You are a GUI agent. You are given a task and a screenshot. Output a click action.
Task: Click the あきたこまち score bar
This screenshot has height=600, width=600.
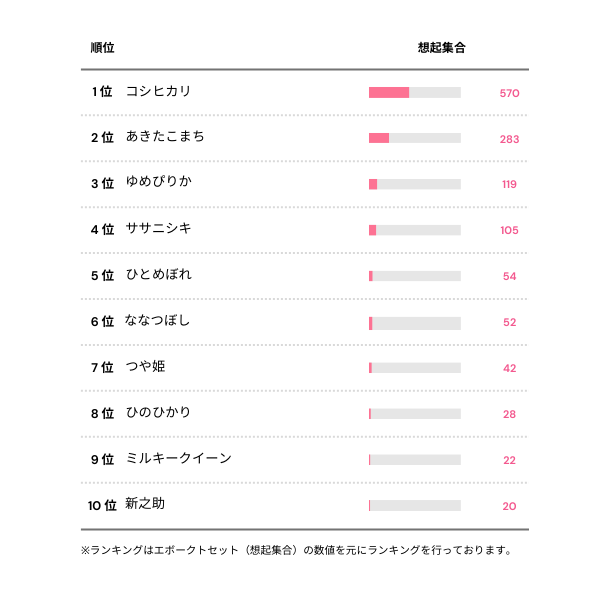tap(414, 138)
